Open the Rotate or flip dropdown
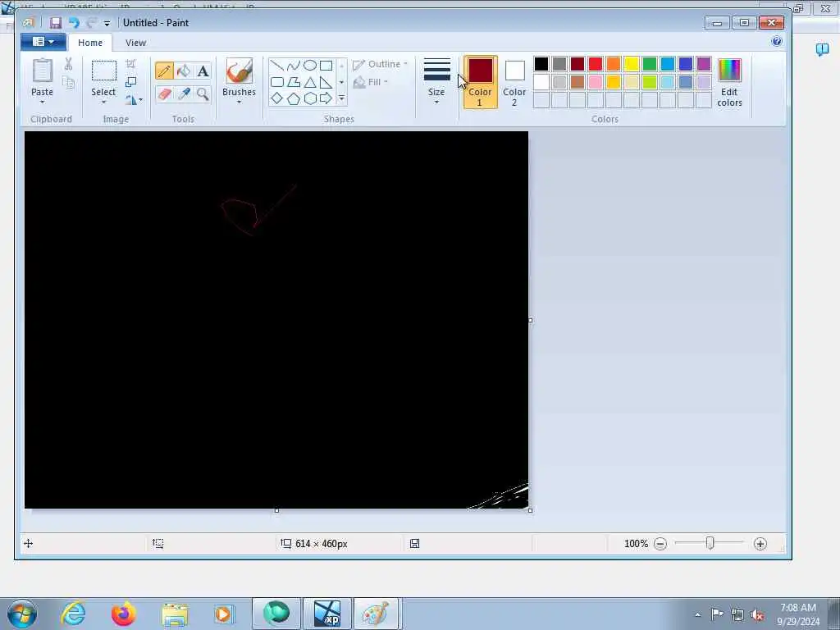840x630 pixels. click(x=134, y=100)
